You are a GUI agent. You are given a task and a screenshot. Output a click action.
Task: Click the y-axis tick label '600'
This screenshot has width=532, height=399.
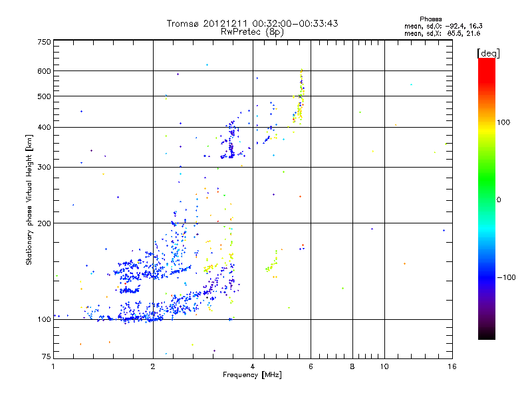pos(44,71)
